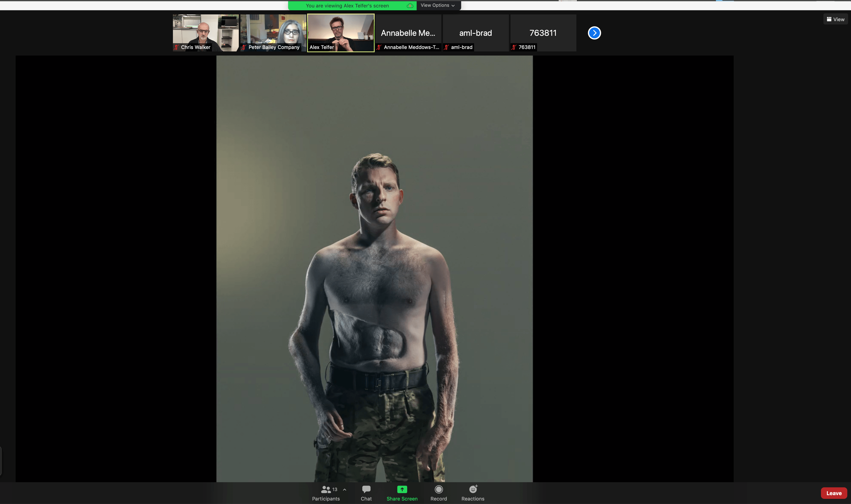851x504 pixels.
Task: Expand the Participants options caret
Action: click(345, 489)
